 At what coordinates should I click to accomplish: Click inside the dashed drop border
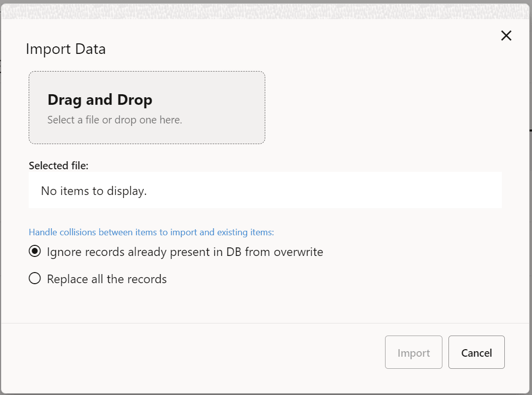point(146,107)
